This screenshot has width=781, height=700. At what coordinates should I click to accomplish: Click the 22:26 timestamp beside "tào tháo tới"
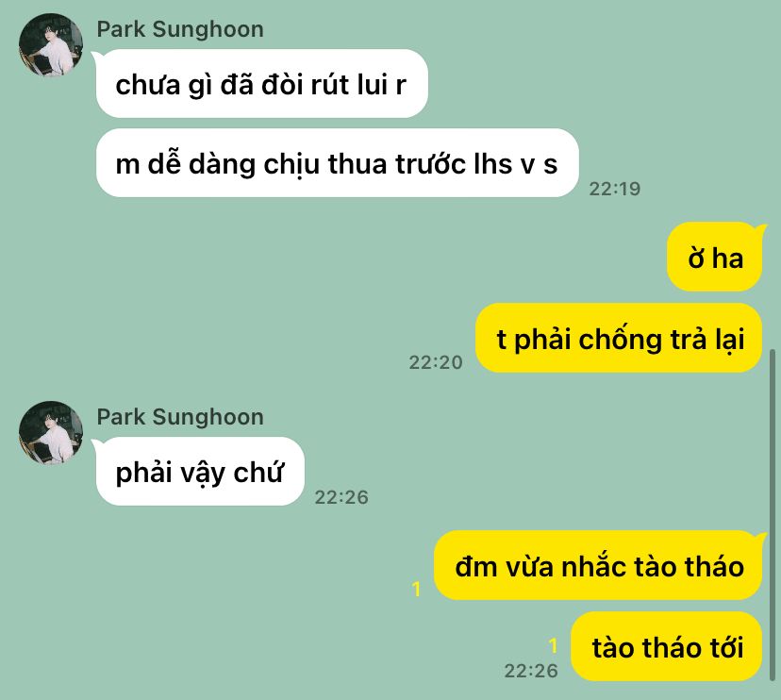tap(531, 671)
